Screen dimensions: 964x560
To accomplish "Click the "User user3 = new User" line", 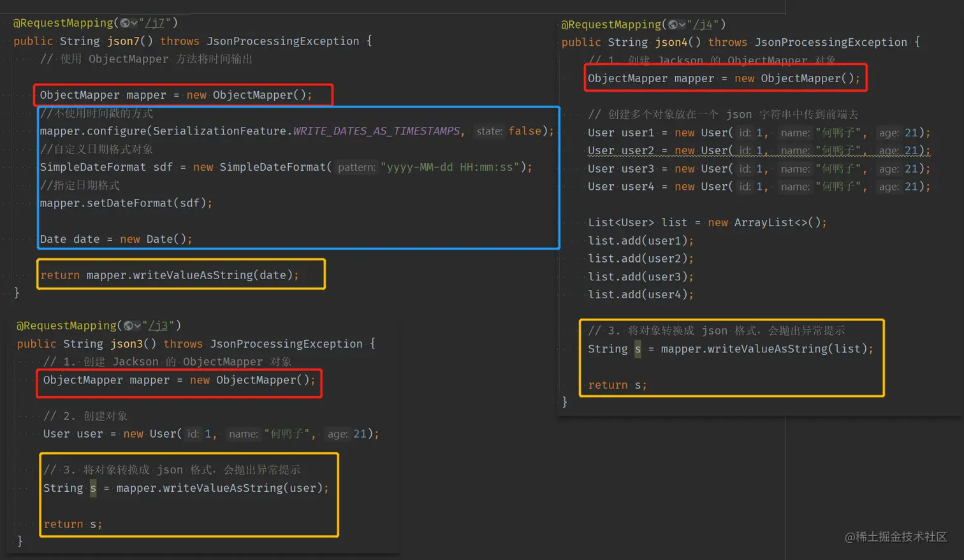I will point(759,169).
